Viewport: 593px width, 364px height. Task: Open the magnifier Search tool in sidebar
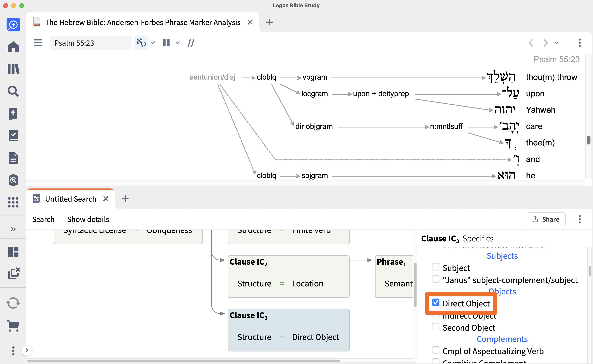pos(13,91)
